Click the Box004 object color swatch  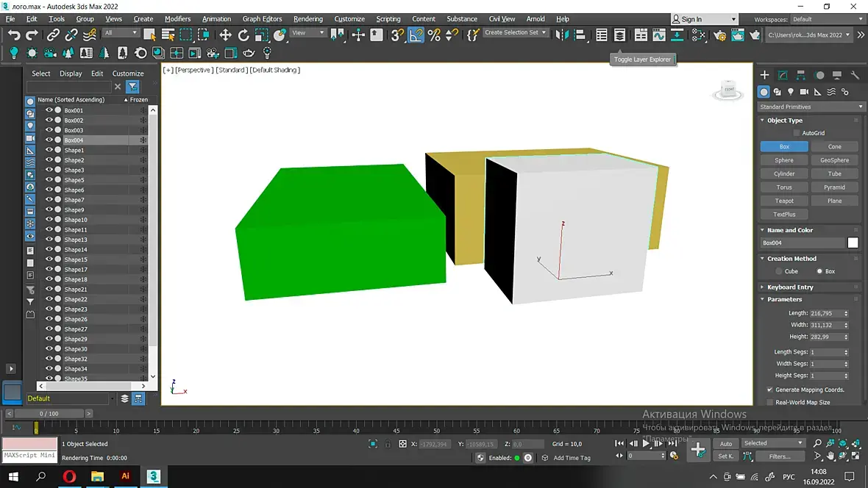click(853, 243)
